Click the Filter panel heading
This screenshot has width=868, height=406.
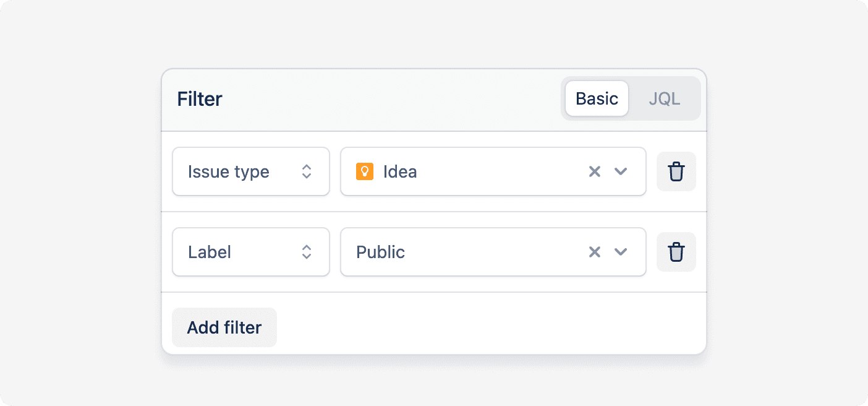coord(200,99)
